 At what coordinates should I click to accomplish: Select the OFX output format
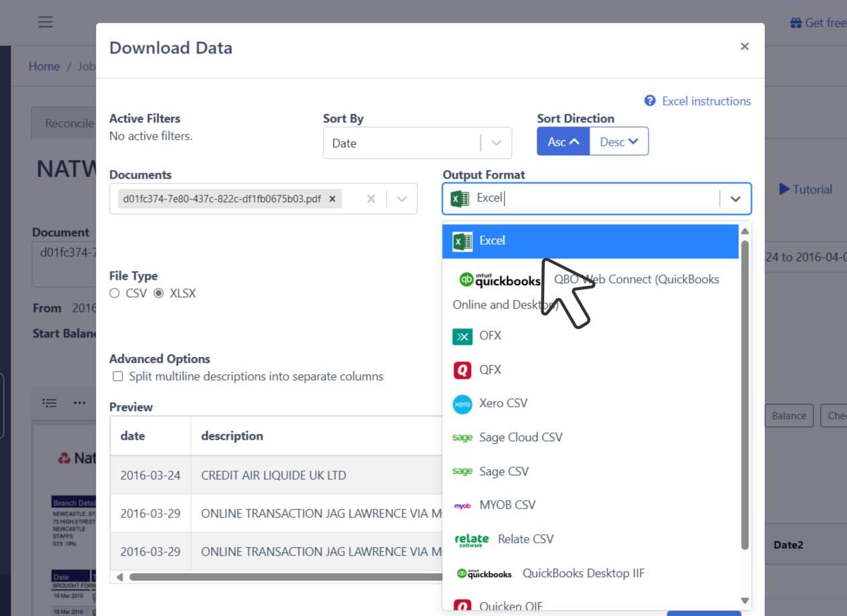[x=590, y=335]
